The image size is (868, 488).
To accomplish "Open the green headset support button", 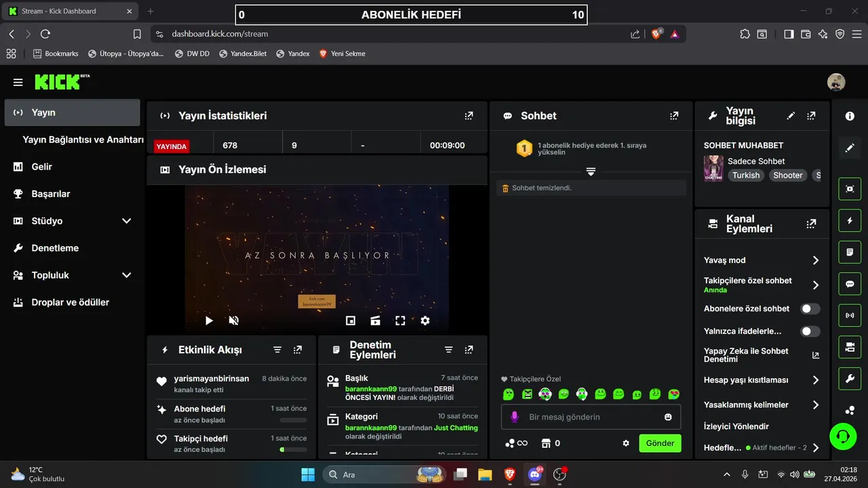I will click(x=843, y=436).
